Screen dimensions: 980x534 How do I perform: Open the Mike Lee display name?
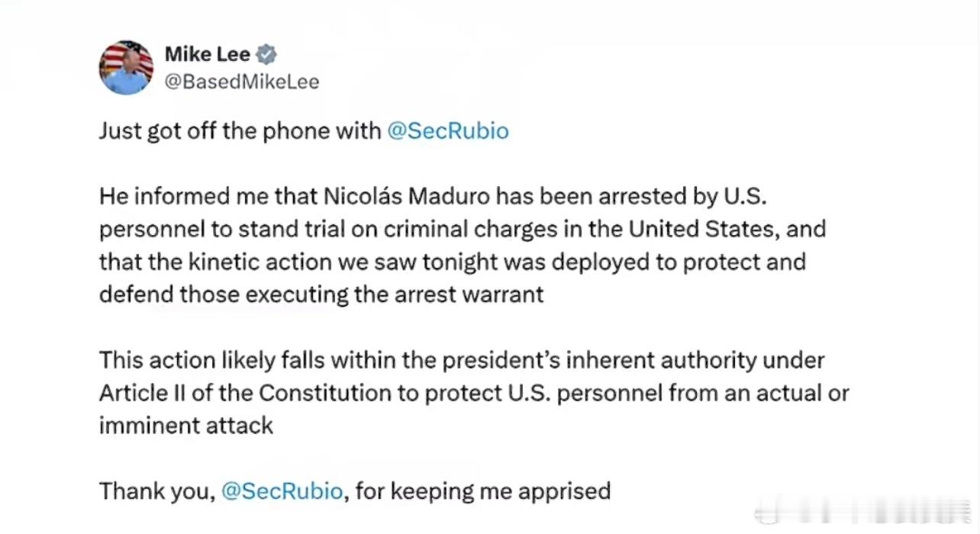point(207,54)
